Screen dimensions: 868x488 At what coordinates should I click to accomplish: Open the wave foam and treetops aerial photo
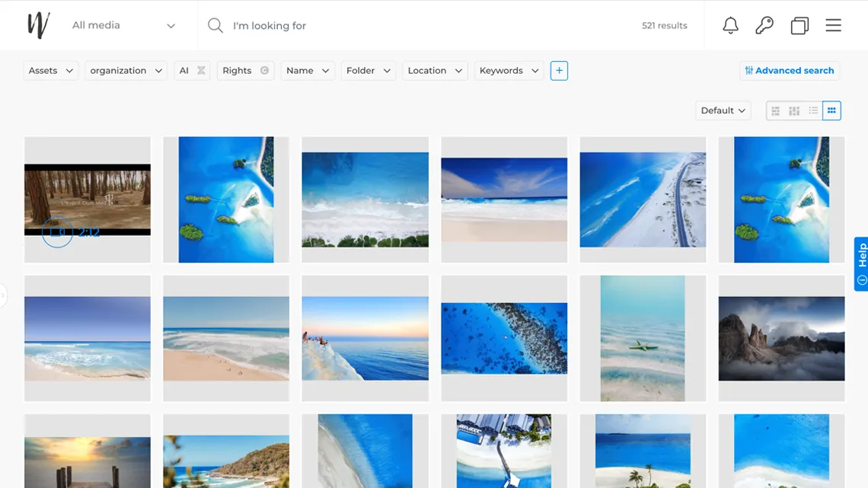coord(365,199)
